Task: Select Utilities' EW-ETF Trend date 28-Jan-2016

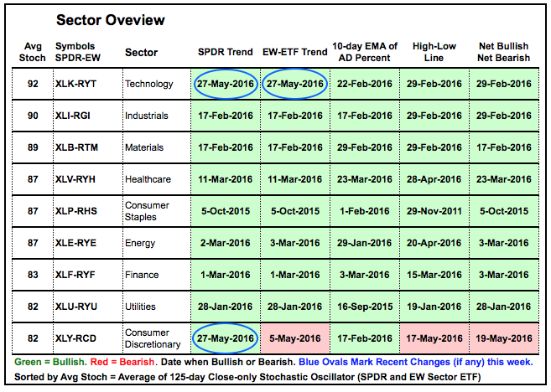Action: point(295,307)
